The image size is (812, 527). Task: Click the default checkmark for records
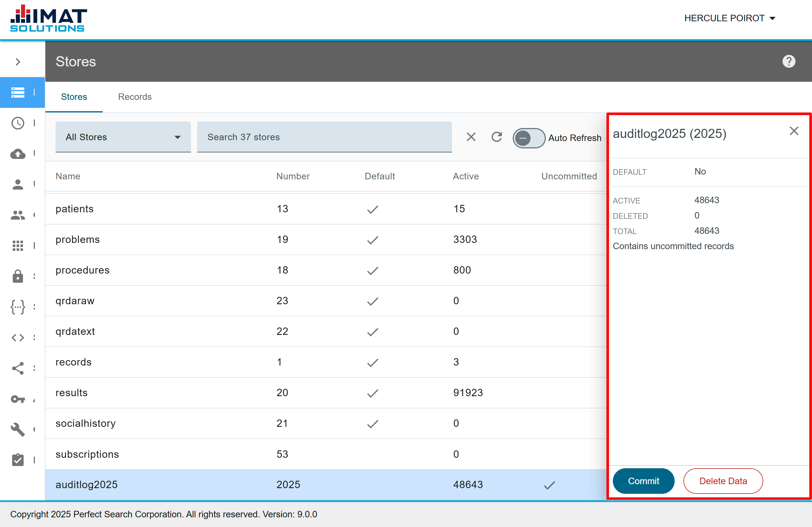(x=373, y=362)
